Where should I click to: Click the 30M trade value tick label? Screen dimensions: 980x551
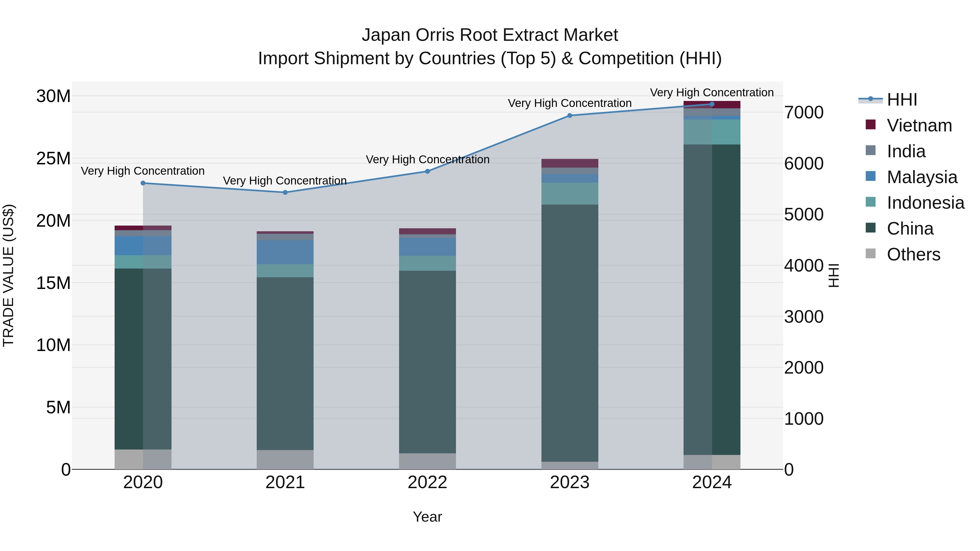pos(53,96)
